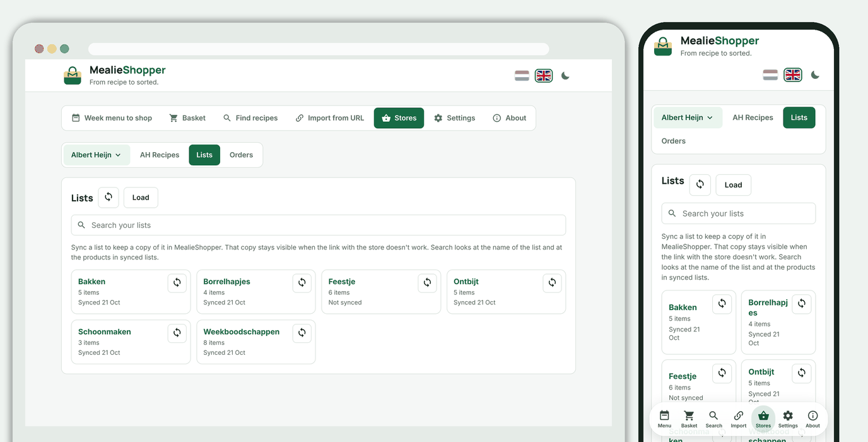Open Import from URL tab
868x442 pixels.
click(x=330, y=118)
